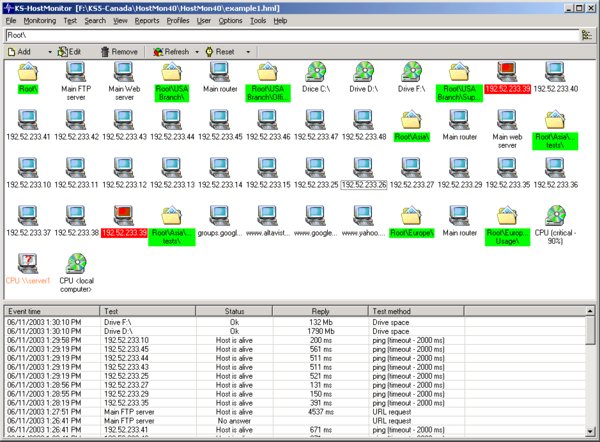Image resolution: width=600 pixels, height=442 pixels.
Task: Open the Root\Asia\ folder icon
Action: 413,120
